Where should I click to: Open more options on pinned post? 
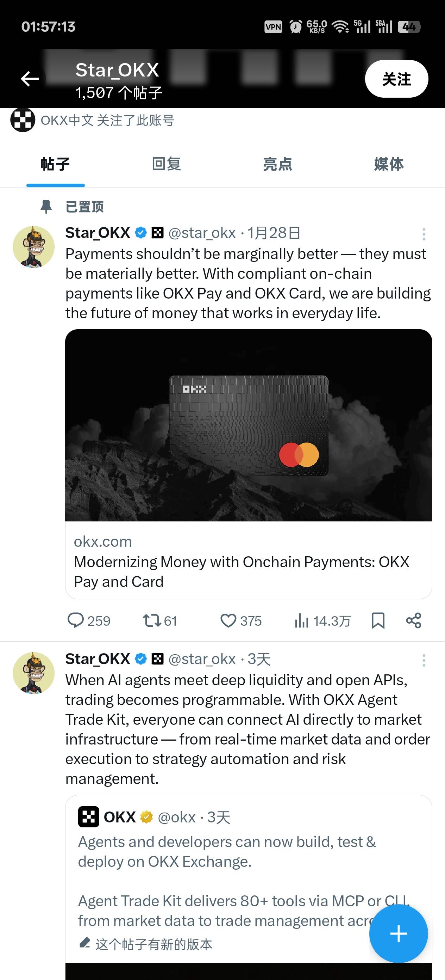click(424, 234)
